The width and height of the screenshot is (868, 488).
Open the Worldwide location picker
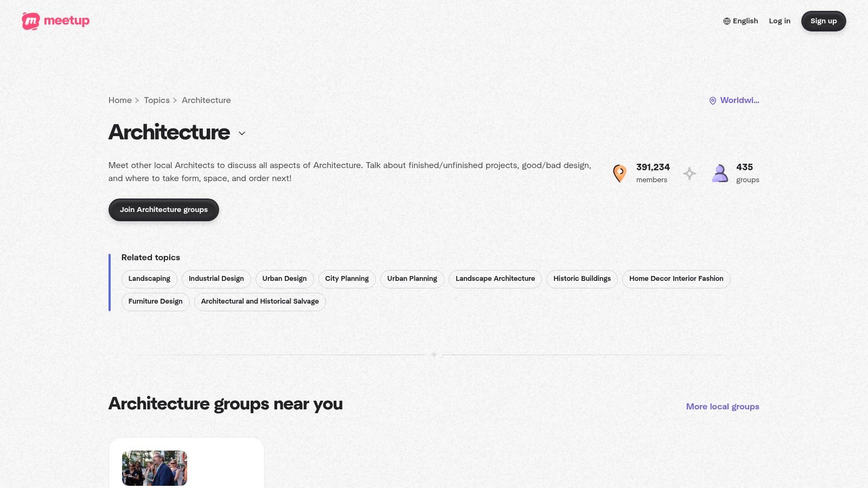739,100
